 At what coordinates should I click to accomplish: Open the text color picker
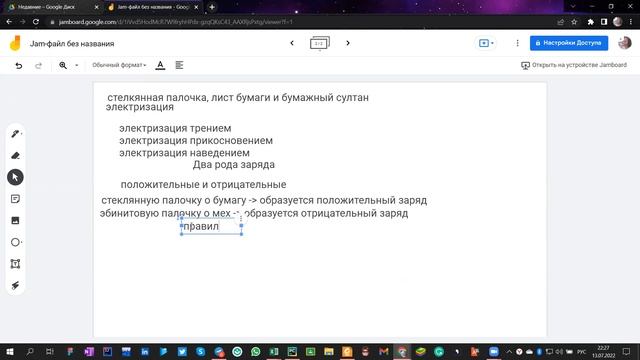click(x=160, y=65)
